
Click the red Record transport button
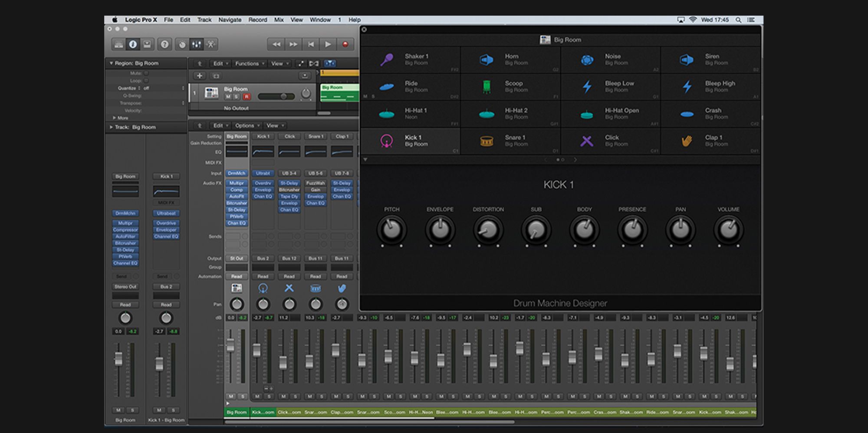click(345, 44)
